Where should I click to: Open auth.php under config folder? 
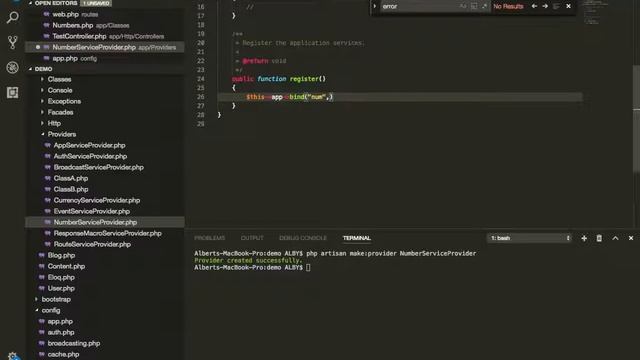(x=61, y=333)
